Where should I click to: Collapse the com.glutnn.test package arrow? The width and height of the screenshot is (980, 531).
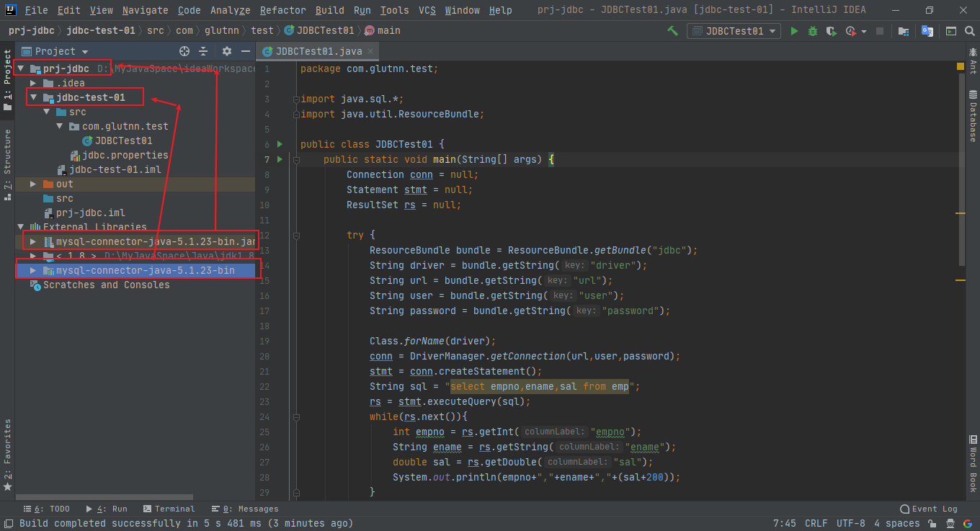pos(59,126)
